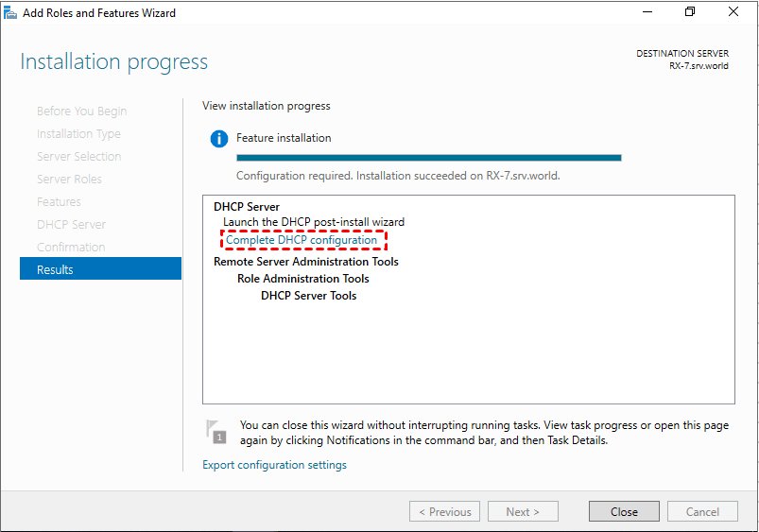Maximize the wizard window
The width and height of the screenshot is (759, 532).
pyautogui.click(x=690, y=12)
